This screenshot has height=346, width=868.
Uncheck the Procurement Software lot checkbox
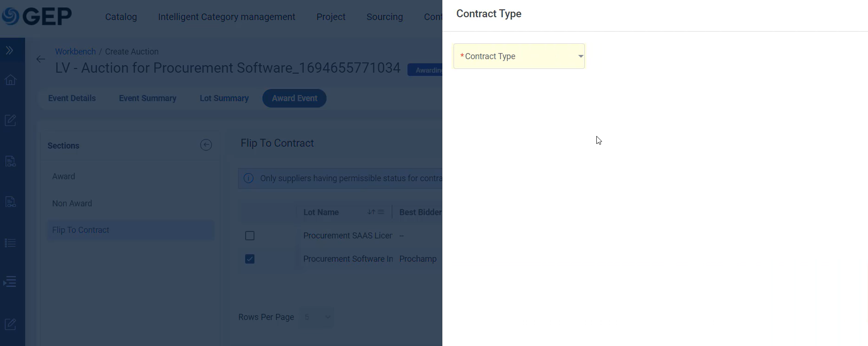coord(250,259)
